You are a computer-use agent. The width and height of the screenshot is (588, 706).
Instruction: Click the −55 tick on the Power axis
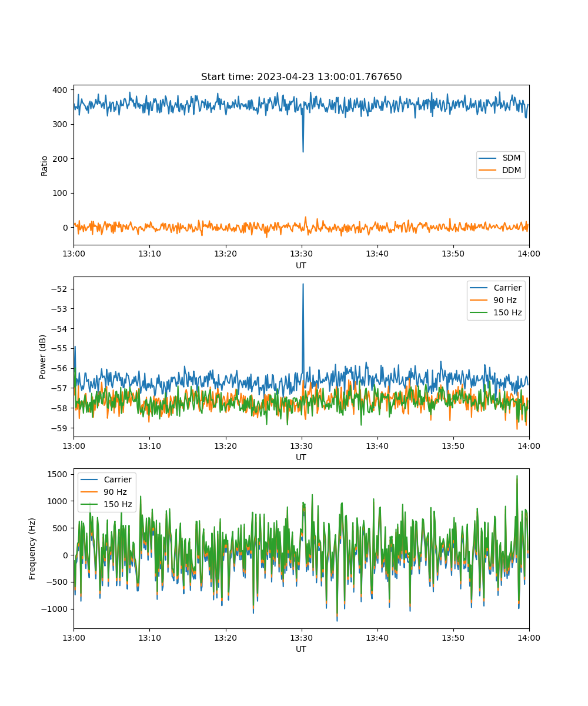[61, 348]
